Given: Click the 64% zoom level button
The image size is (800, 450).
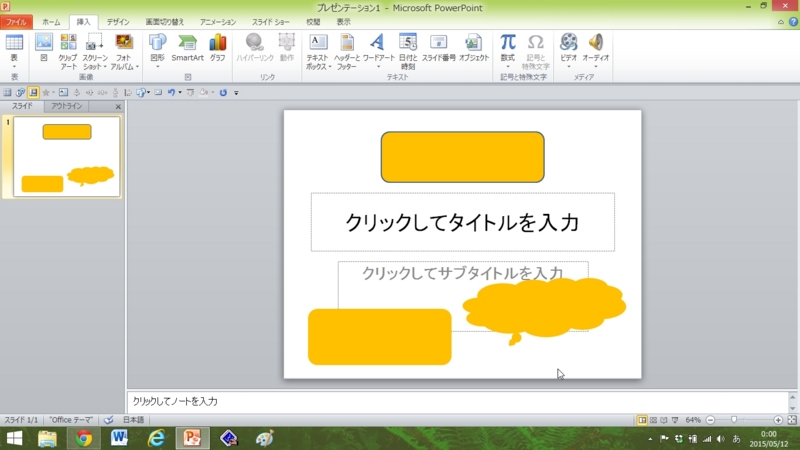Looking at the screenshot, I should [x=693, y=420].
